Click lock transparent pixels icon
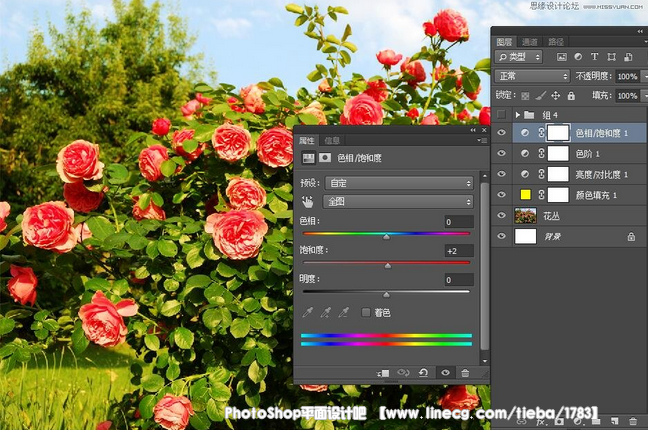Image resolution: width=648 pixels, height=430 pixels. 525,96
